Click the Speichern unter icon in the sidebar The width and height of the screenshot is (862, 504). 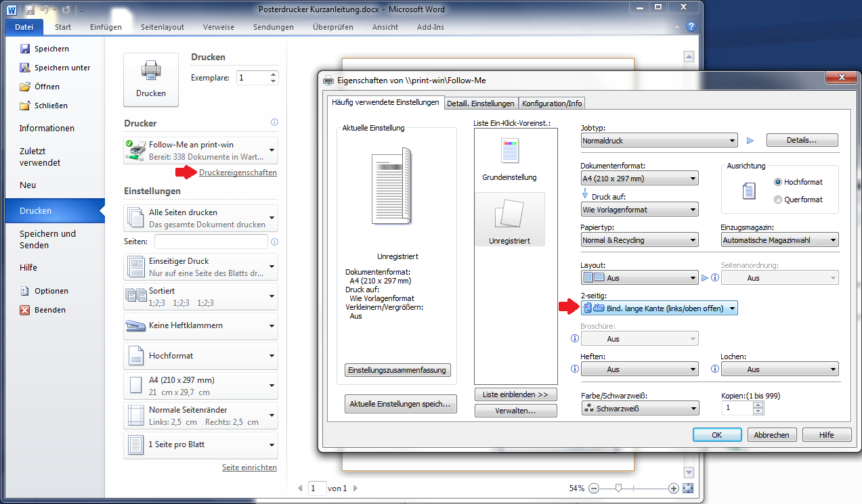pyautogui.click(x=25, y=68)
